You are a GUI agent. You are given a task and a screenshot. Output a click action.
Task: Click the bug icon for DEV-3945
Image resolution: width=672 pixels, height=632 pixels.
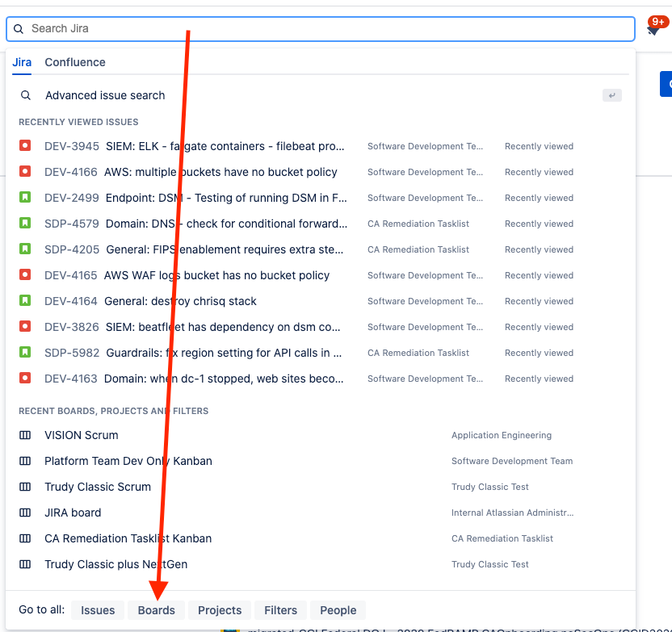click(x=25, y=145)
